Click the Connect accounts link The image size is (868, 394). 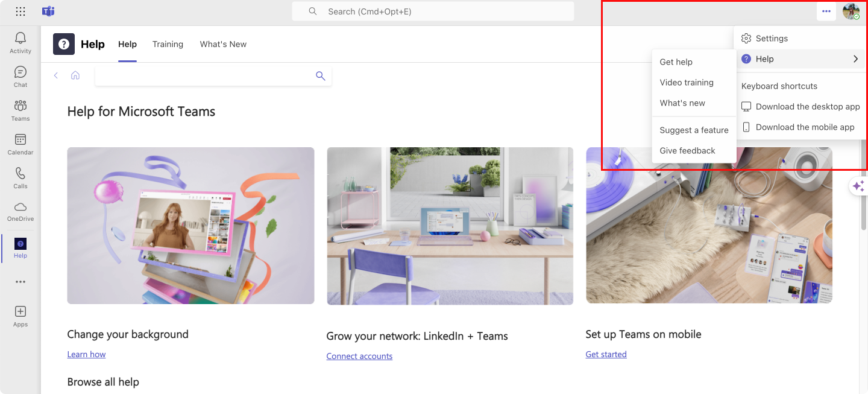[x=359, y=356]
